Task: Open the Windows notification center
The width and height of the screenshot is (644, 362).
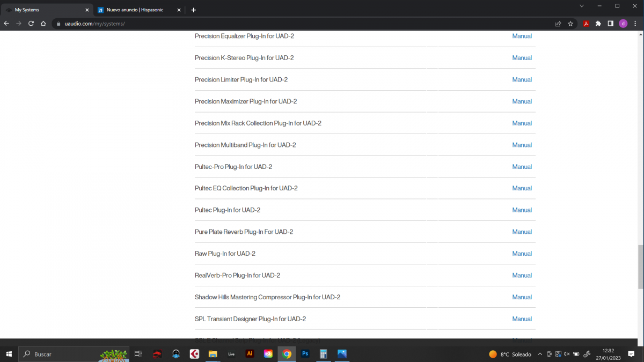Action: (x=632, y=354)
